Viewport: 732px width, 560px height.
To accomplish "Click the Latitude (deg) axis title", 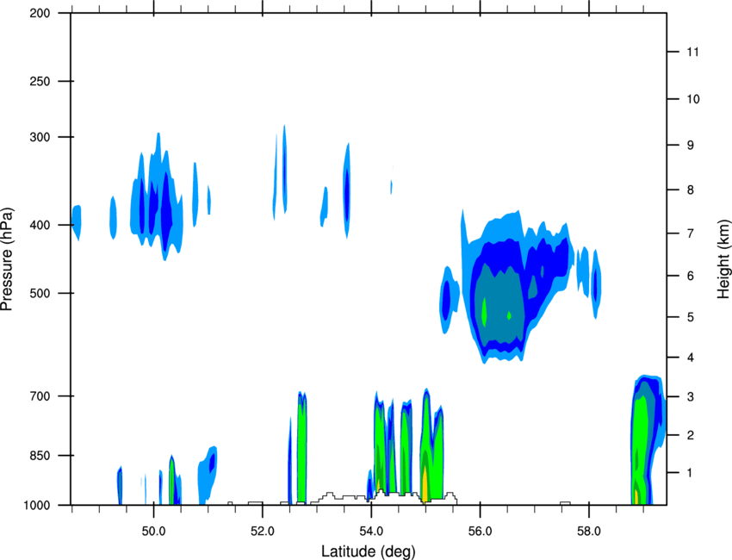I will click(x=368, y=551).
